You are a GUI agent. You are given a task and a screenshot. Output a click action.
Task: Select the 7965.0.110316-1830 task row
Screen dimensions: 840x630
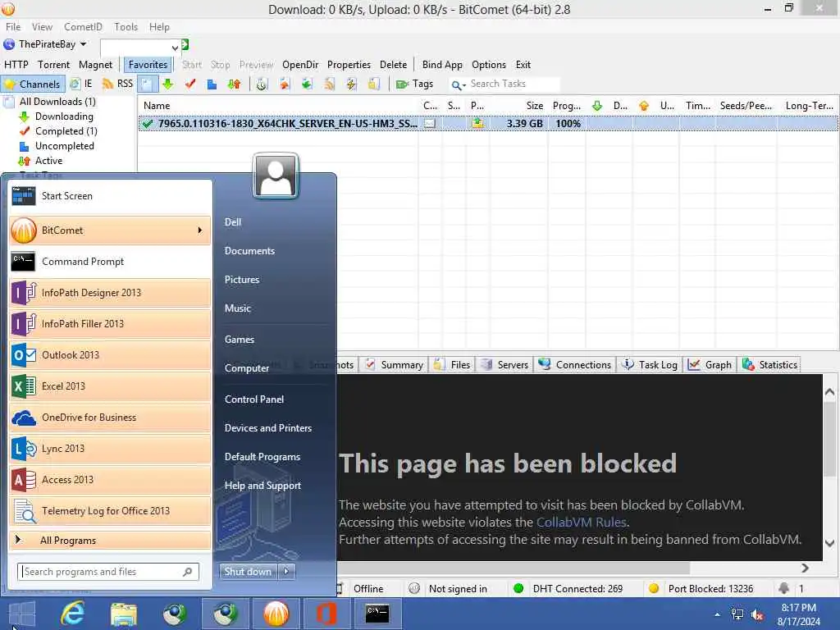coord(487,124)
